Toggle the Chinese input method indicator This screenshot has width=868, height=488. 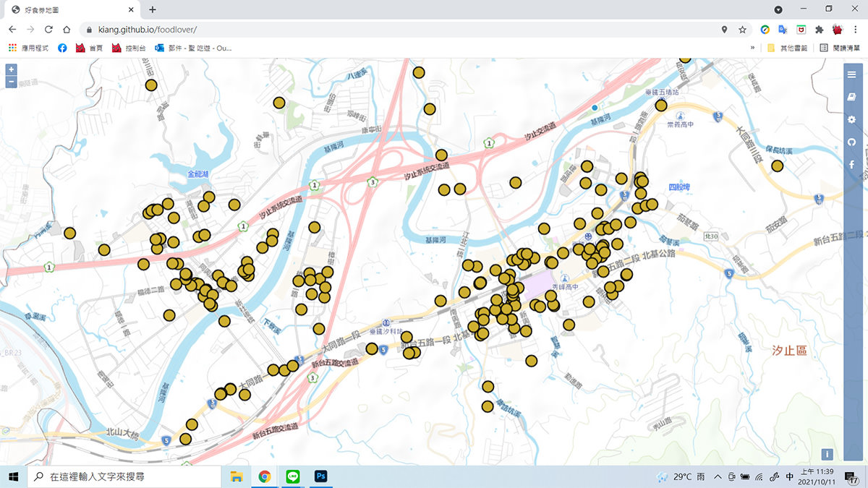point(789,477)
